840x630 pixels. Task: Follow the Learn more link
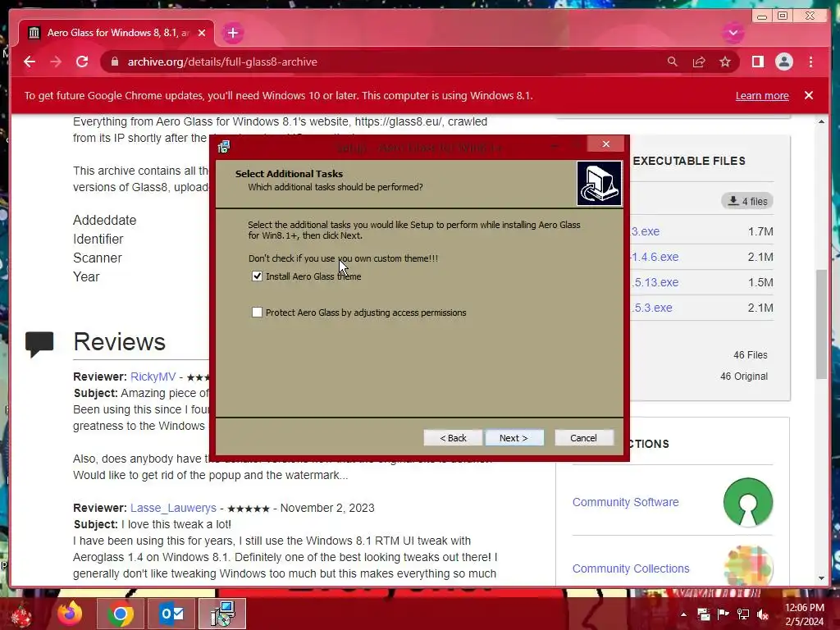coord(762,95)
